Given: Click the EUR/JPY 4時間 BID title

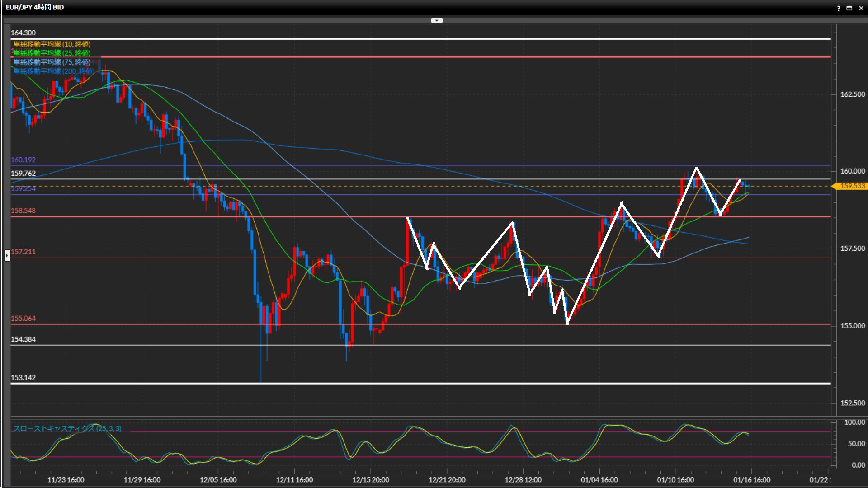Looking at the screenshot, I should pos(35,7).
